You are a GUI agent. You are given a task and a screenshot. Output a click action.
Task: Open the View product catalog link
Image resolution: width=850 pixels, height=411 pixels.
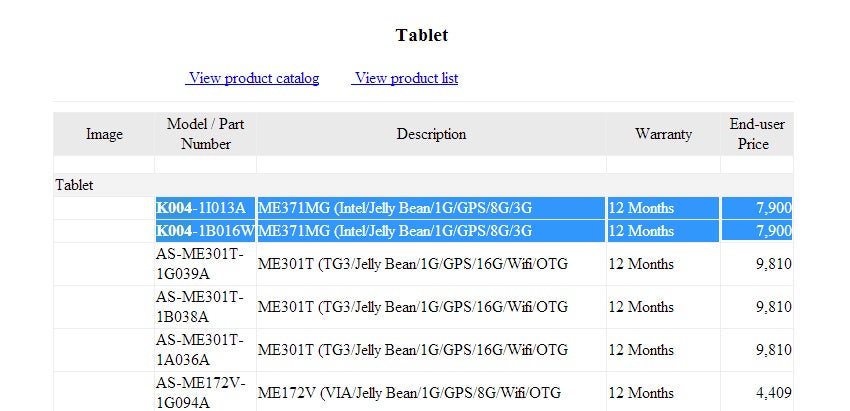pos(253,78)
